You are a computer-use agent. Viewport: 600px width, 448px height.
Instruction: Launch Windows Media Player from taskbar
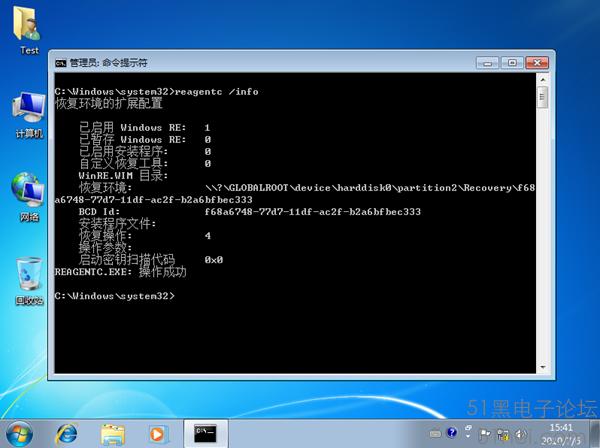[x=157, y=434]
